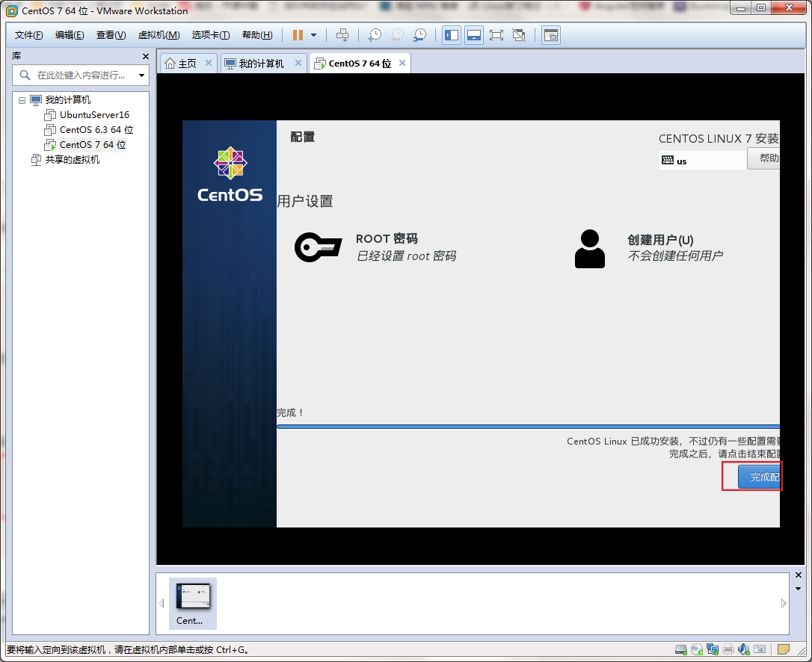This screenshot has height=662, width=812.
Task: Revert to the previous snapshot clock icon
Action: [x=397, y=35]
